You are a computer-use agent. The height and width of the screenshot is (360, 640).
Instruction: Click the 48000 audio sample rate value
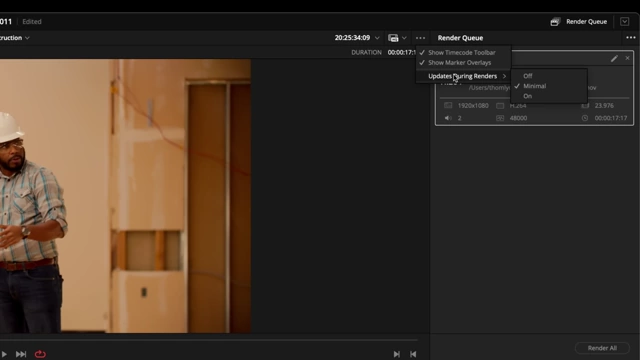click(x=518, y=118)
